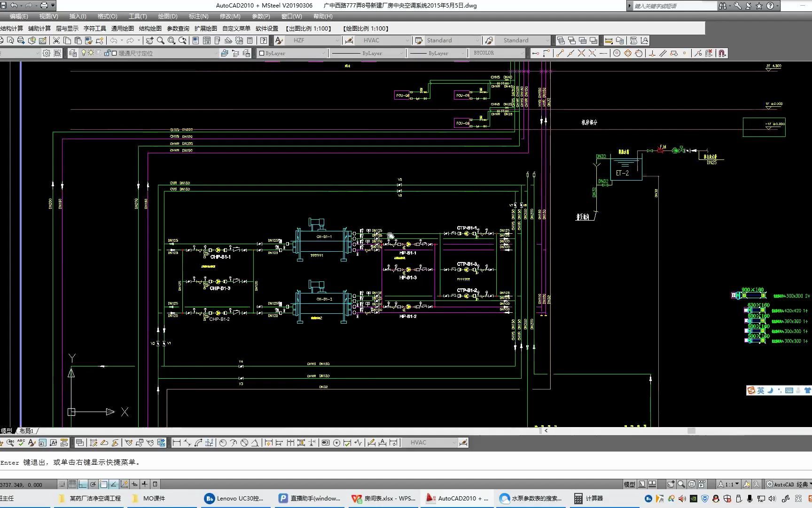The image size is (812, 508).
Task: Click the Copy icon in standard toolbar
Action: click(67, 40)
